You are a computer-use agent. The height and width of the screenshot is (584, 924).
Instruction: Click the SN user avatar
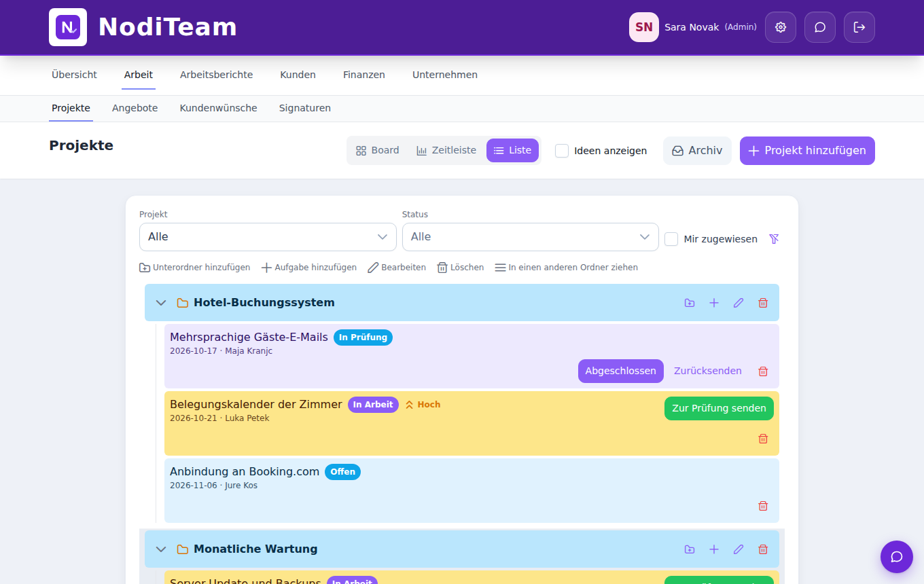tap(644, 27)
